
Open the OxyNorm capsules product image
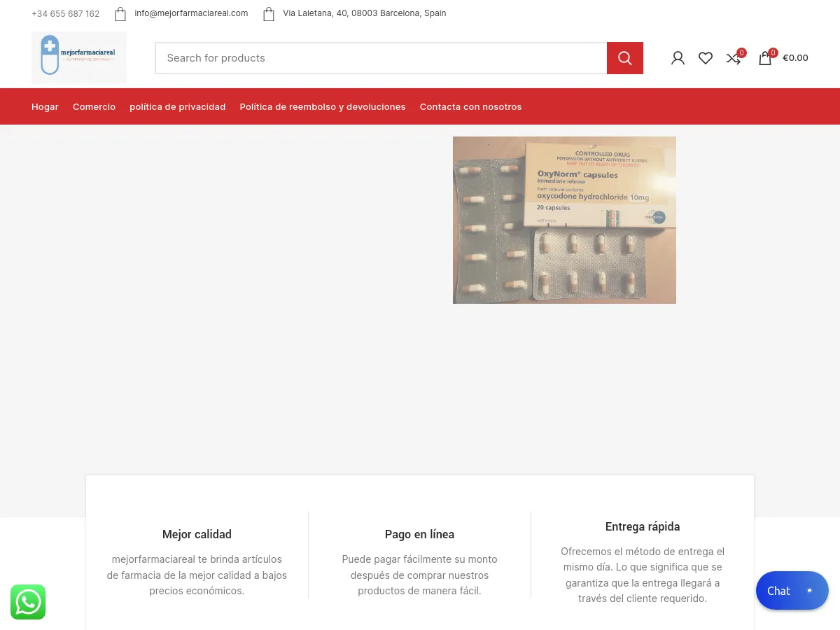pyautogui.click(x=564, y=220)
